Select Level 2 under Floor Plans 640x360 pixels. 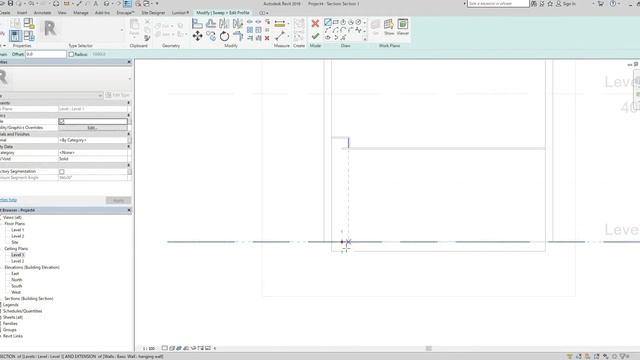(x=18, y=236)
